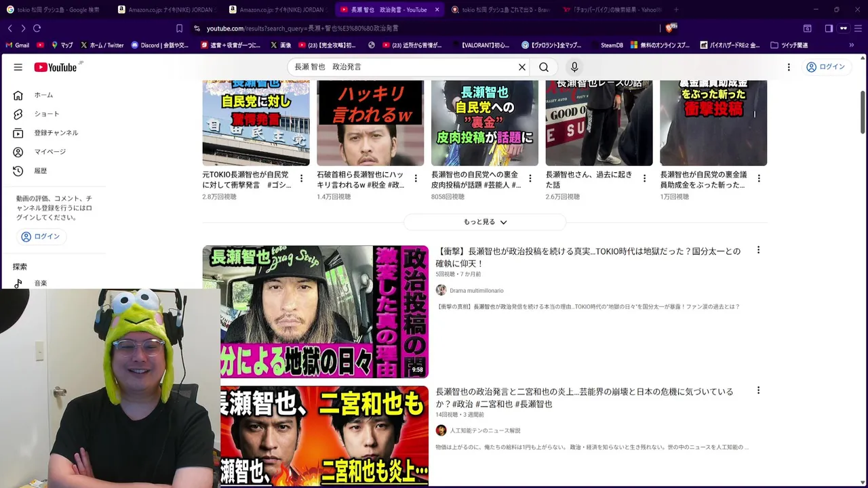Viewport: 868px width, 488px height.
Task: Open the マップ bookmark
Action: click(62, 45)
